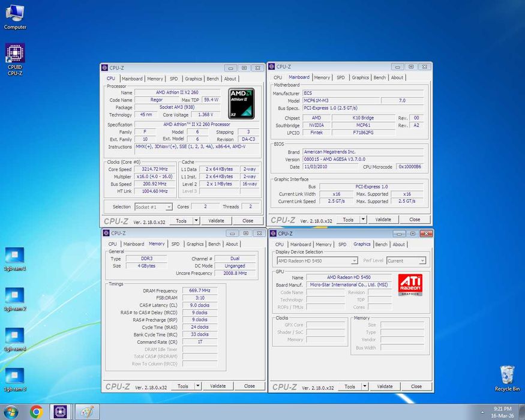Screen dimensions: 525x420
Task: Click the Core Voltage value 1.368 V
Action: point(206,115)
